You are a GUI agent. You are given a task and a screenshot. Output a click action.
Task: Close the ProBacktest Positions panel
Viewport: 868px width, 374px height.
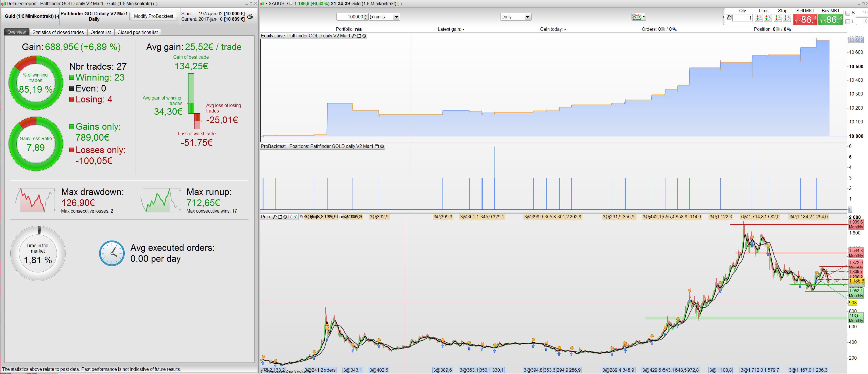point(382,146)
